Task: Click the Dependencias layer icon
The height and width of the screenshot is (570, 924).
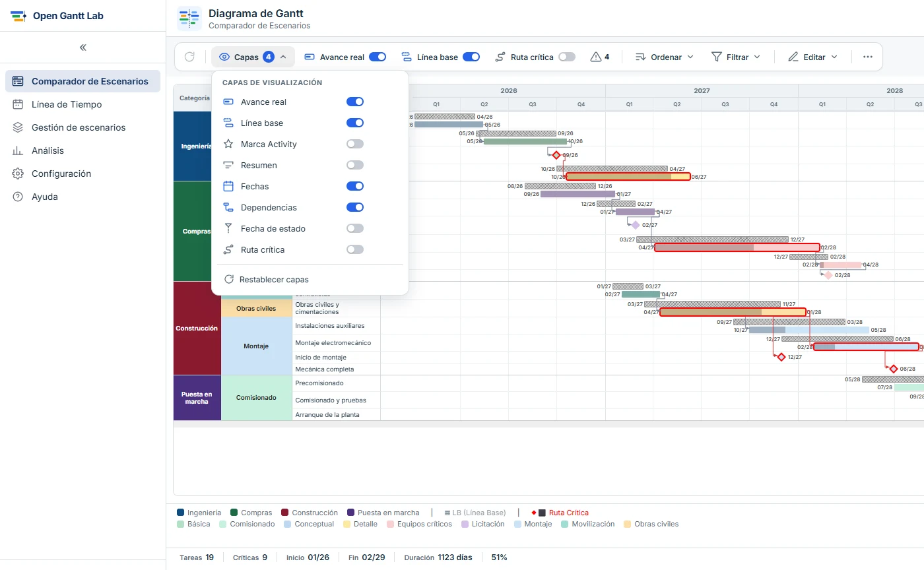Action: click(x=228, y=207)
